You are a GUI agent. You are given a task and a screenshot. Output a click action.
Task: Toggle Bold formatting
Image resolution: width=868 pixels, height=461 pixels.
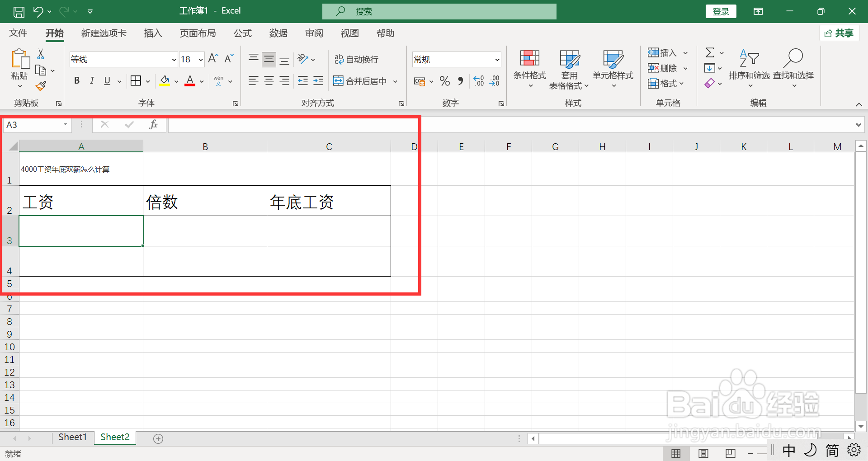coord(77,81)
